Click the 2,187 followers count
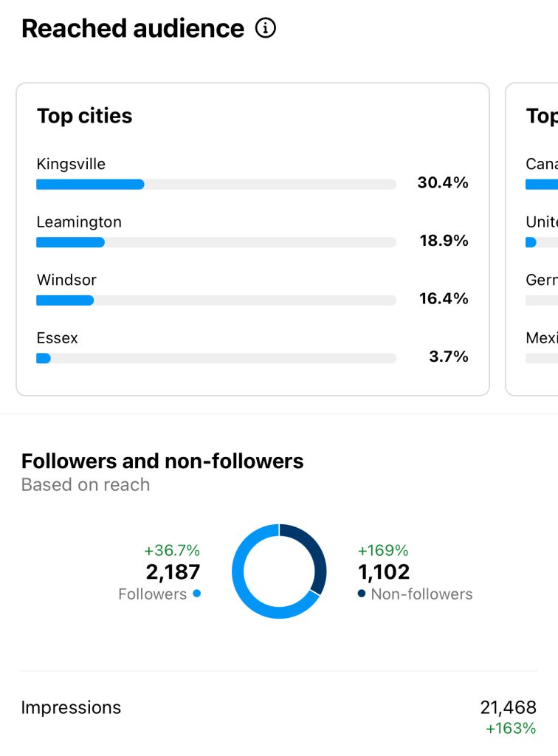558x756 pixels. (x=173, y=572)
